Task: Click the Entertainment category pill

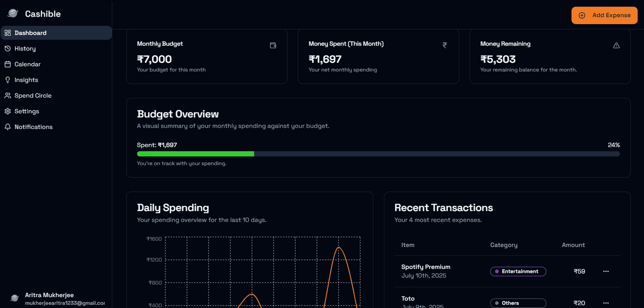Action: point(518,271)
